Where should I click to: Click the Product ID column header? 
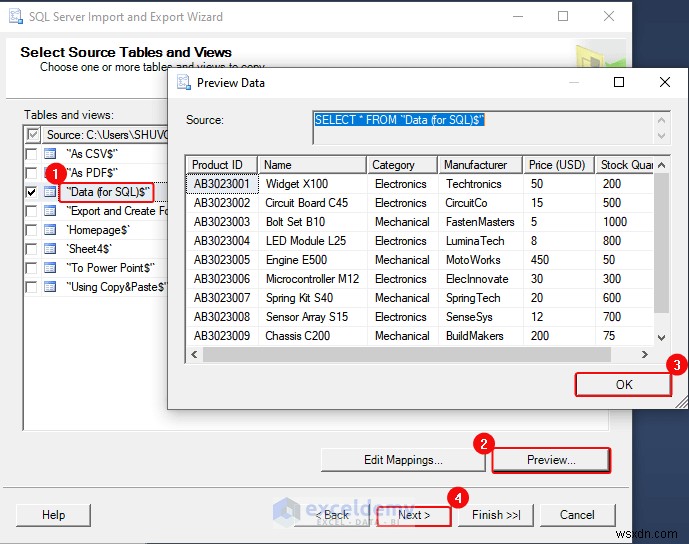click(222, 165)
